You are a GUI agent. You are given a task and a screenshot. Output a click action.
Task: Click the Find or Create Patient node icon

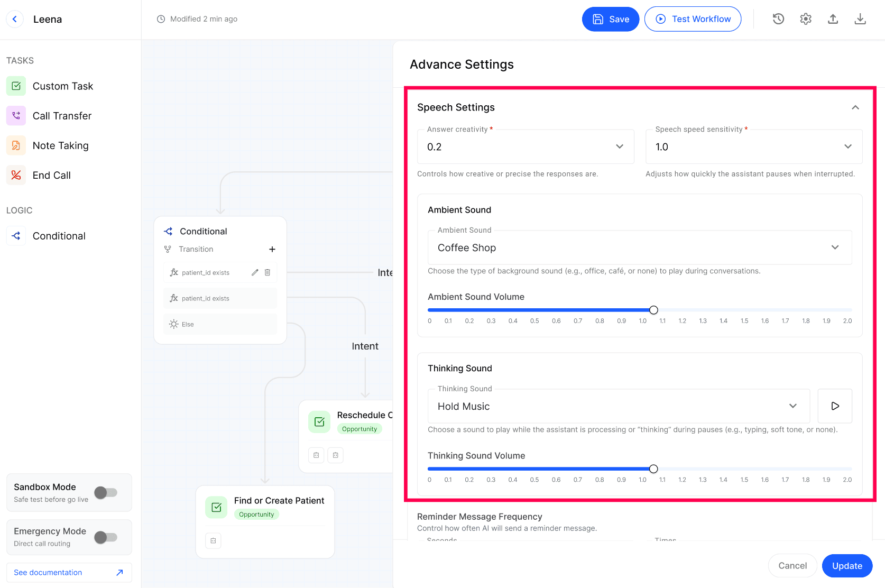tap(216, 507)
